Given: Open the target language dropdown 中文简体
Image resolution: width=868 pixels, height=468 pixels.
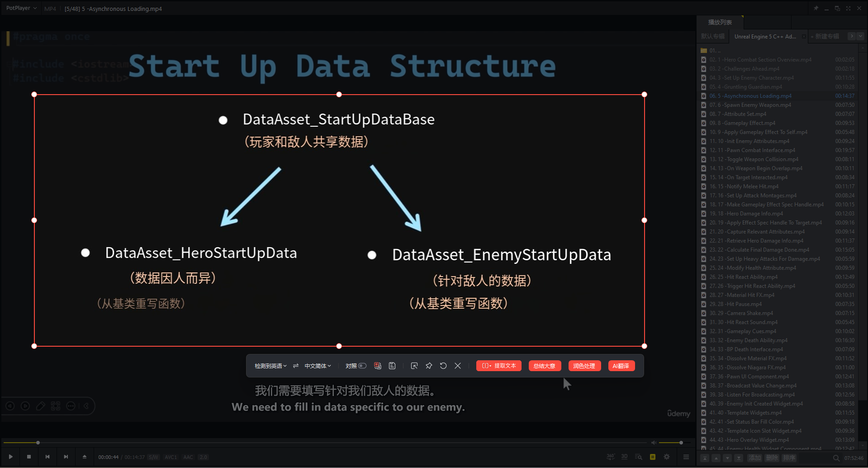Looking at the screenshot, I should click(x=318, y=366).
